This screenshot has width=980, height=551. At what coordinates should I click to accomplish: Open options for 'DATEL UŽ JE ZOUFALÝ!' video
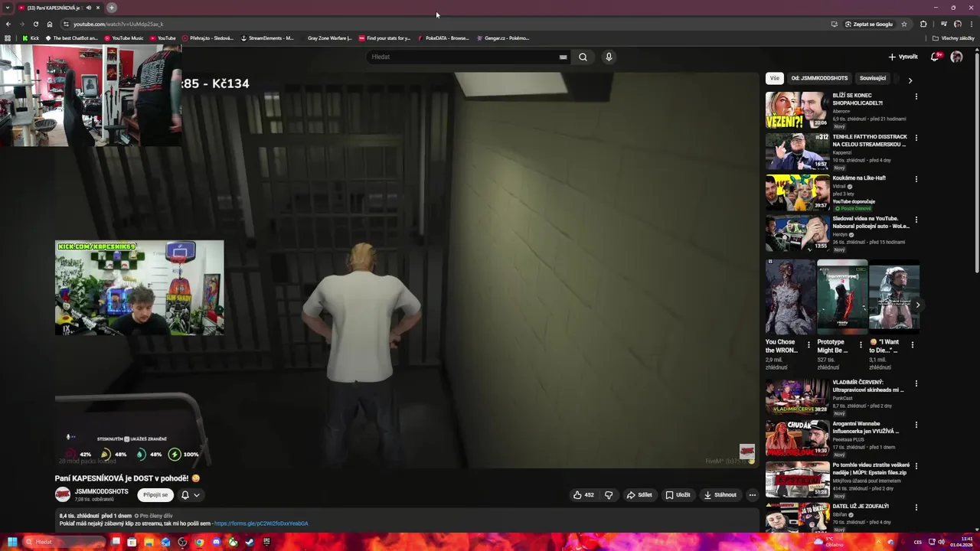click(x=916, y=507)
